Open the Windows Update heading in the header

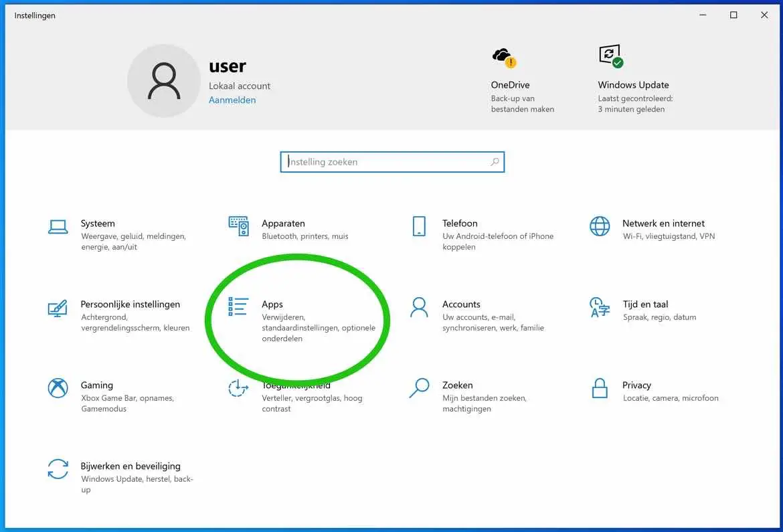633,85
